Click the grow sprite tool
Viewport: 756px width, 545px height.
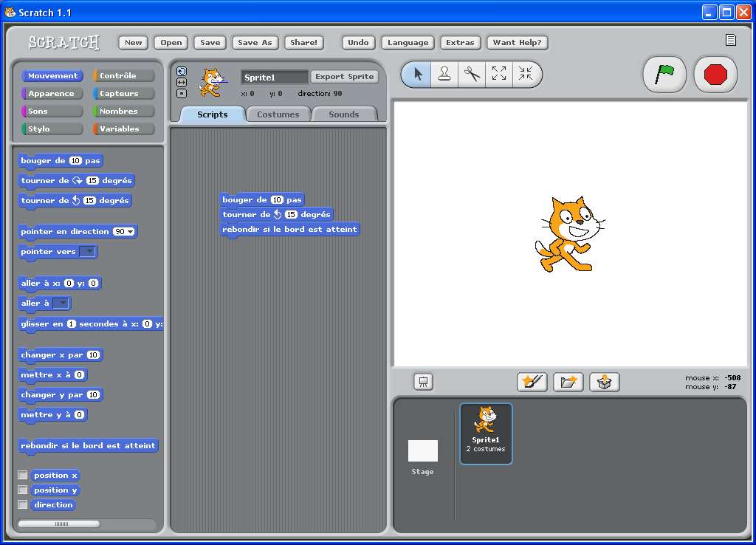(499, 74)
